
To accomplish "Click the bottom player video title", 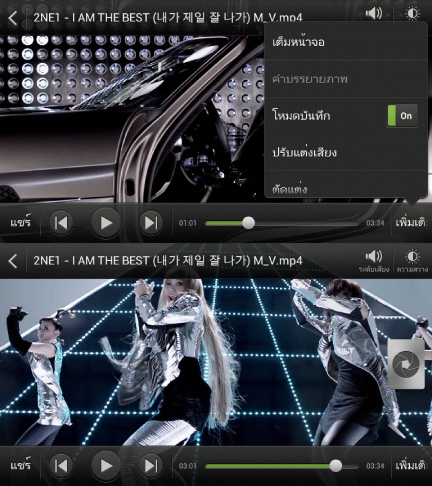I will pos(168,260).
